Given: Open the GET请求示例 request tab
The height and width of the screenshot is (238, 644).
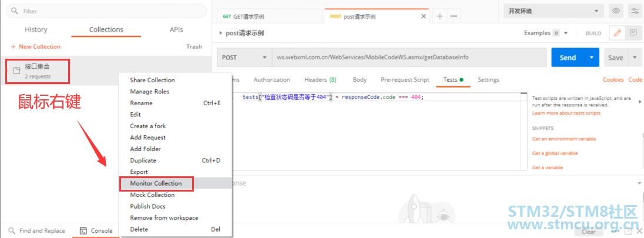Looking at the screenshot, I should coord(269,16).
